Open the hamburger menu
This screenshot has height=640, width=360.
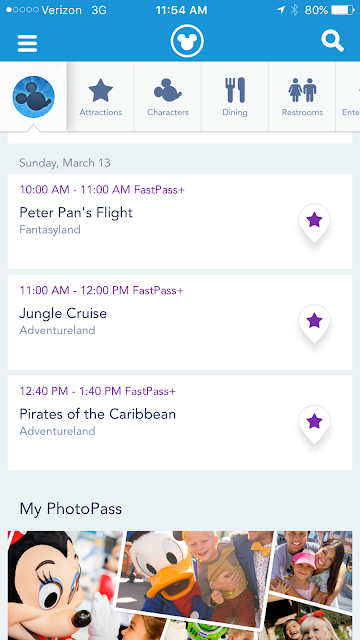tap(27, 43)
